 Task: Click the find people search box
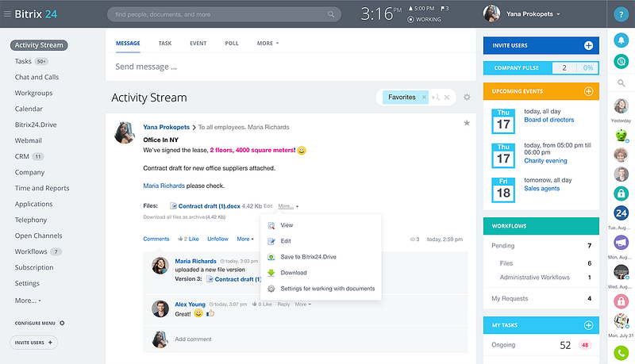(224, 14)
